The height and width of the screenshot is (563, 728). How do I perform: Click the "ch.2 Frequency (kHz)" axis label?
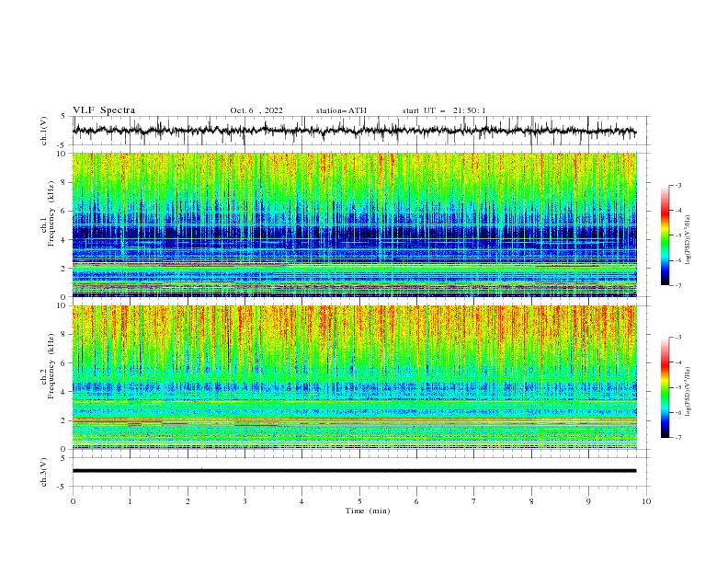[48, 366]
